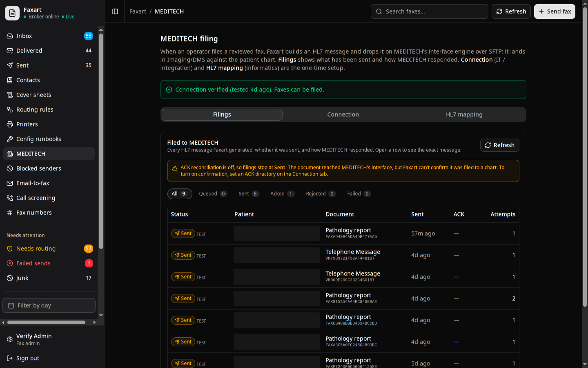Screen dimensions: 588x368
Task: Open Pathology report FAX815354A44EC94968AE row
Action: (343, 298)
